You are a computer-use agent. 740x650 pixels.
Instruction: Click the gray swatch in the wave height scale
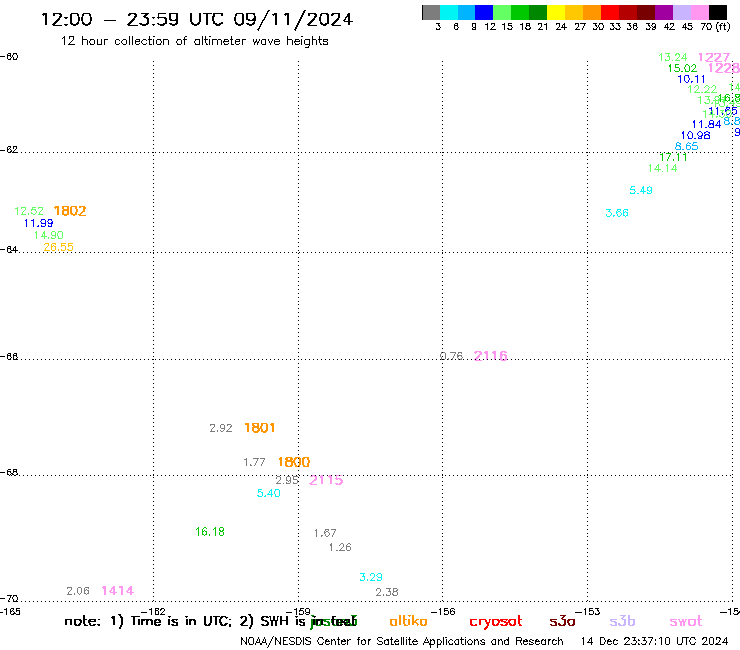[431, 12]
